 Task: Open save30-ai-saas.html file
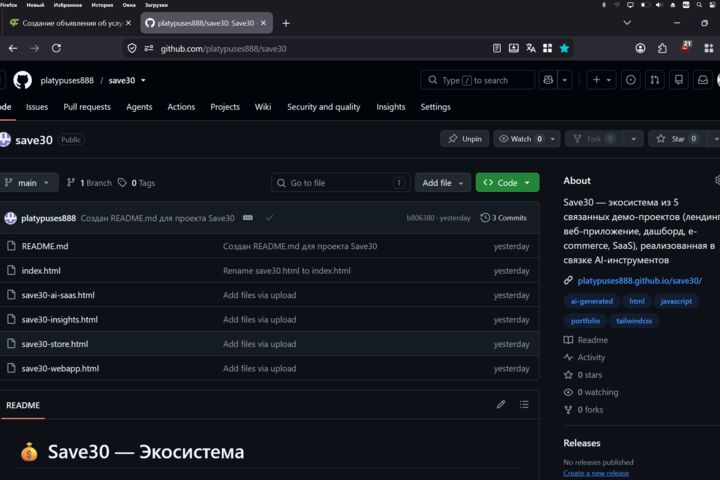pos(58,295)
